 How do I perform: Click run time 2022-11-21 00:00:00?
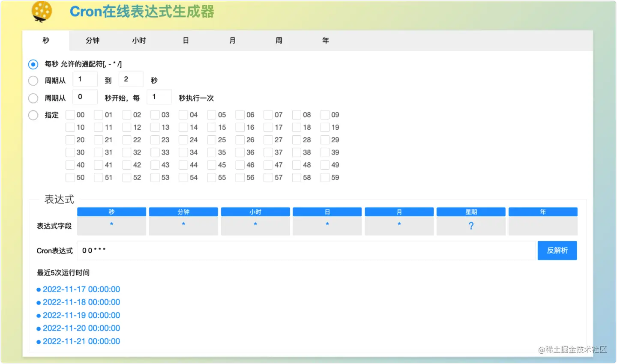[81, 342]
